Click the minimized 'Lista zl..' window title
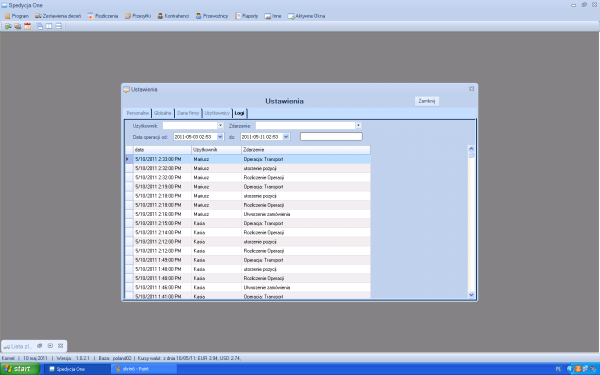This screenshot has width=600, height=375. click(x=21, y=346)
